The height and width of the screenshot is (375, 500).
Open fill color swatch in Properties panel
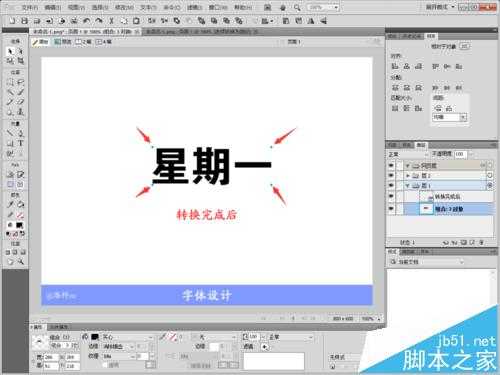[95, 337]
